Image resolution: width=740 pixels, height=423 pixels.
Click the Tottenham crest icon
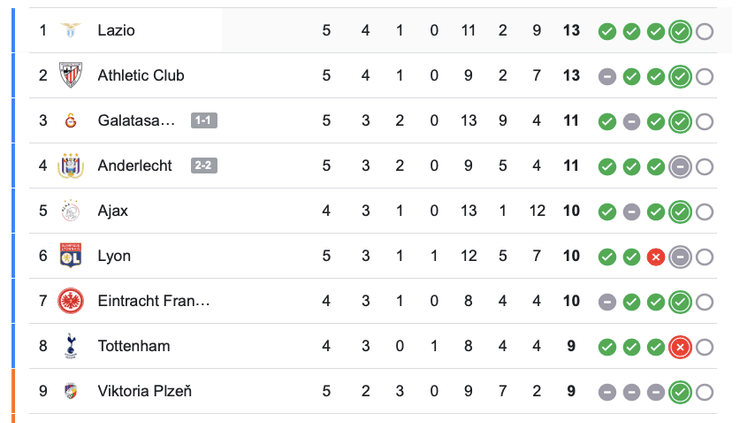coord(71,346)
